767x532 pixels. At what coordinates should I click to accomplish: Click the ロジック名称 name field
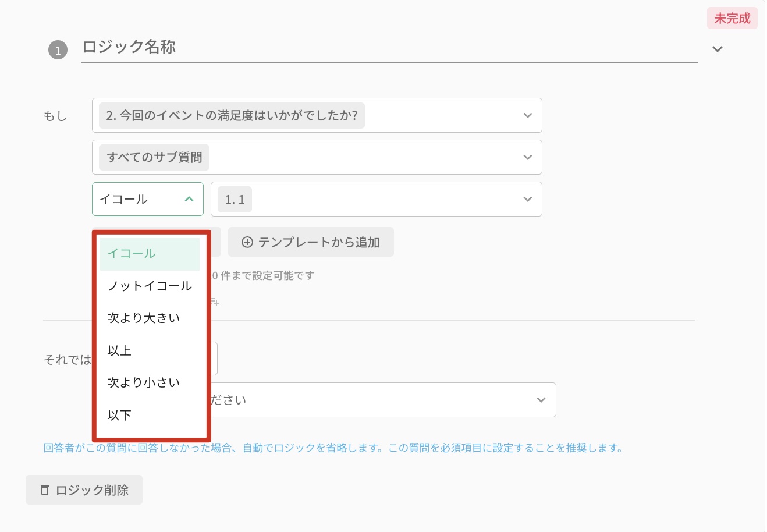click(389, 48)
